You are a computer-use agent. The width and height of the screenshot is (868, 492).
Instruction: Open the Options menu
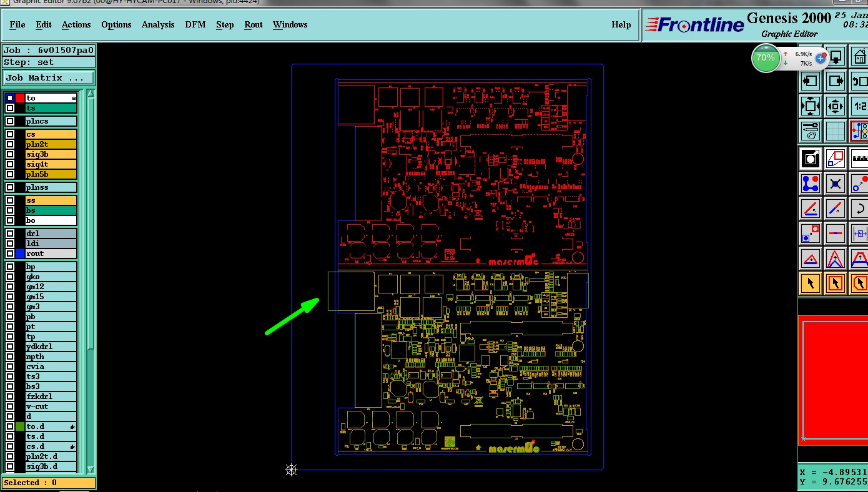(x=116, y=24)
